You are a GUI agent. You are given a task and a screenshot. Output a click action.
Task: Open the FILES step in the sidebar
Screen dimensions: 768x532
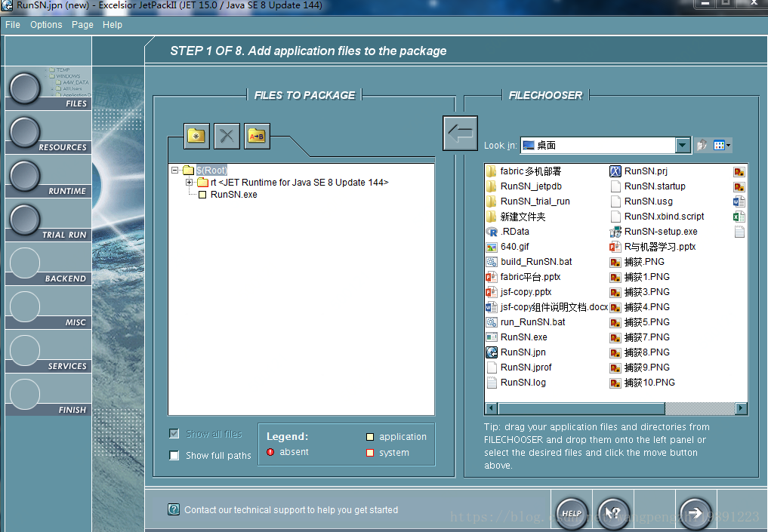click(x=25, y=88)
